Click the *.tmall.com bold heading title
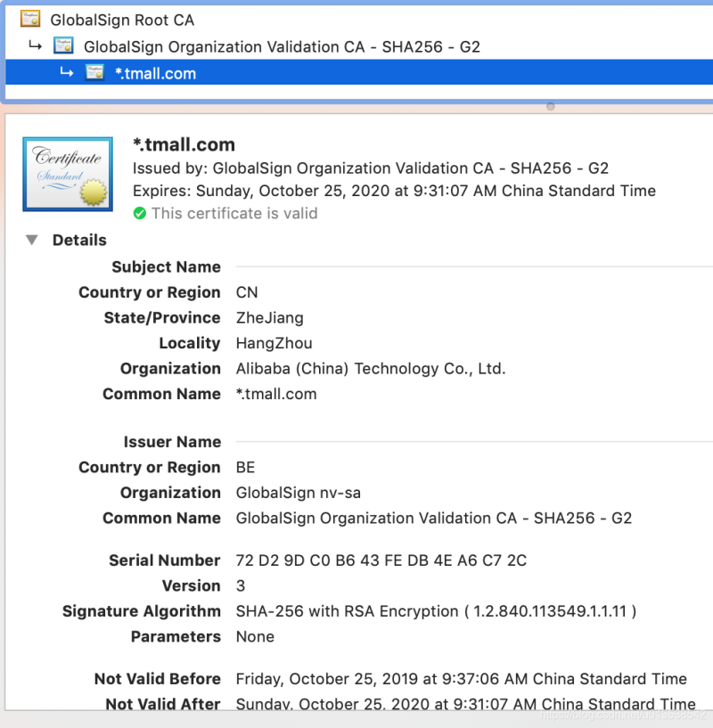 pos(184,144)
